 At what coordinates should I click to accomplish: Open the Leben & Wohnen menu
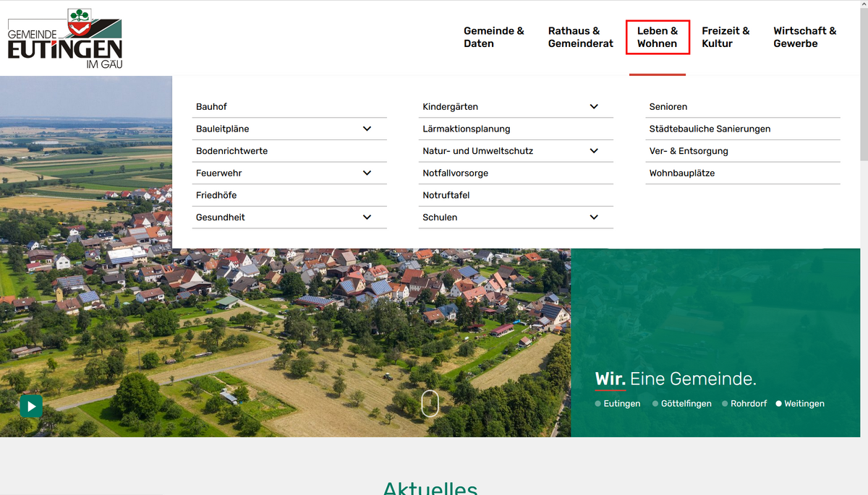(658, 38)
